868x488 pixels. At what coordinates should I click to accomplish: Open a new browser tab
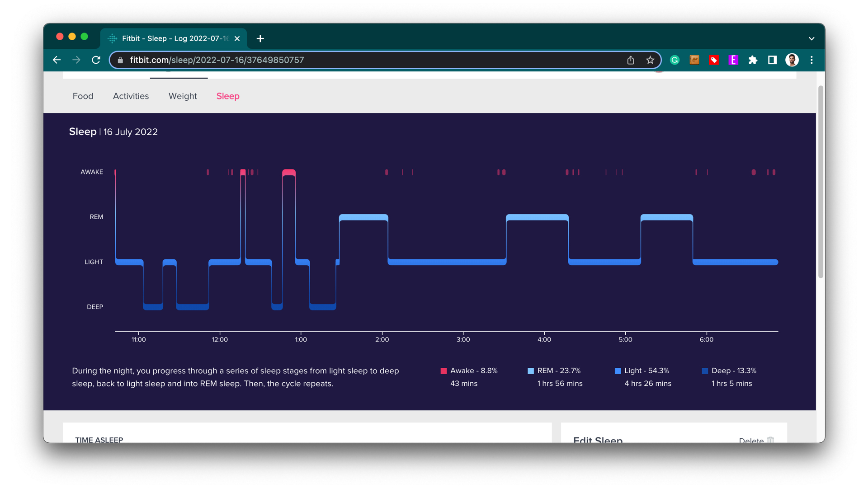[x=260, y=38]
